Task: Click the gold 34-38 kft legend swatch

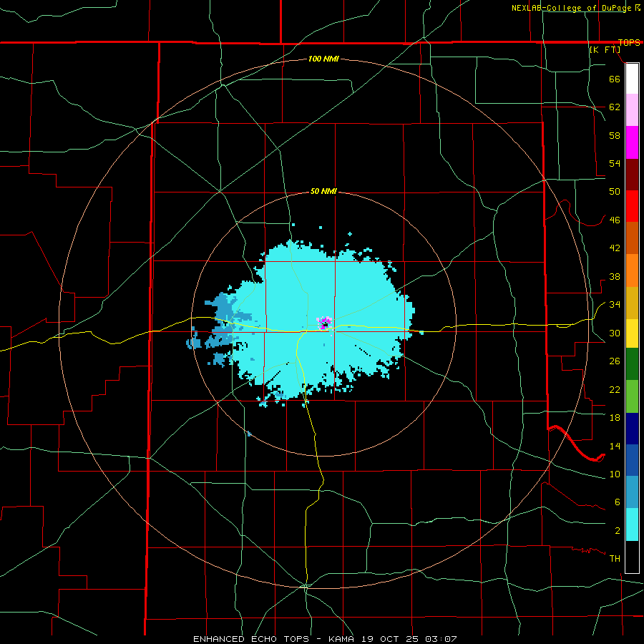Action: pos(632,303)
